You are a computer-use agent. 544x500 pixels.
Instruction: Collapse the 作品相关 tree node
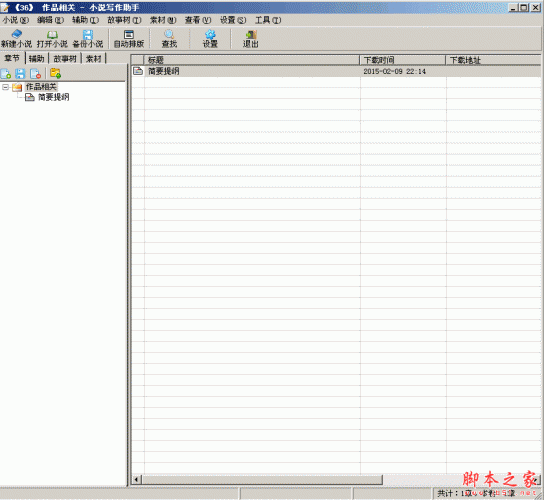coord(6,87)
